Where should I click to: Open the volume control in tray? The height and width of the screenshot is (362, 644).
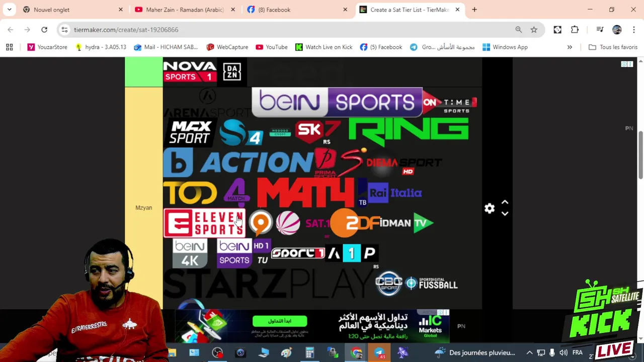tap(563, 353)
